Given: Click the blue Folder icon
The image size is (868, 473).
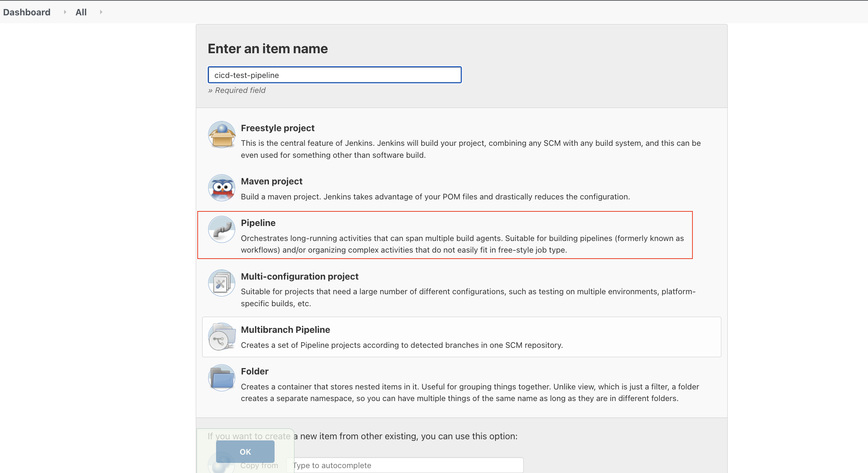Looking at the screenshot, I should pos(222,378).
